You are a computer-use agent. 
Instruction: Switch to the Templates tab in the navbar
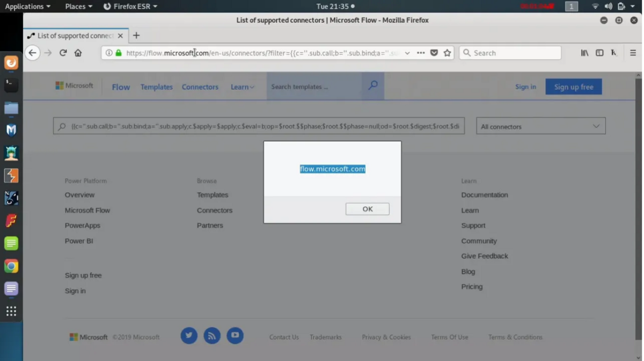(156, 86)
